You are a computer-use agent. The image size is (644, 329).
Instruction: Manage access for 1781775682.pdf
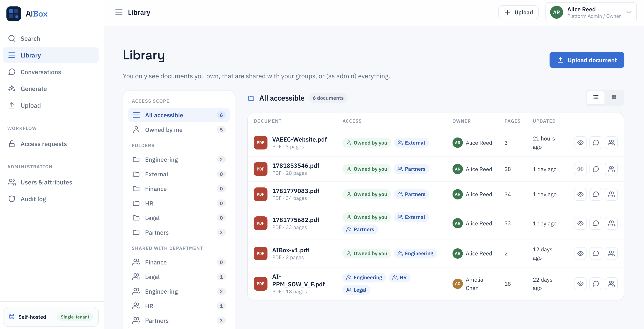(611, 223)
